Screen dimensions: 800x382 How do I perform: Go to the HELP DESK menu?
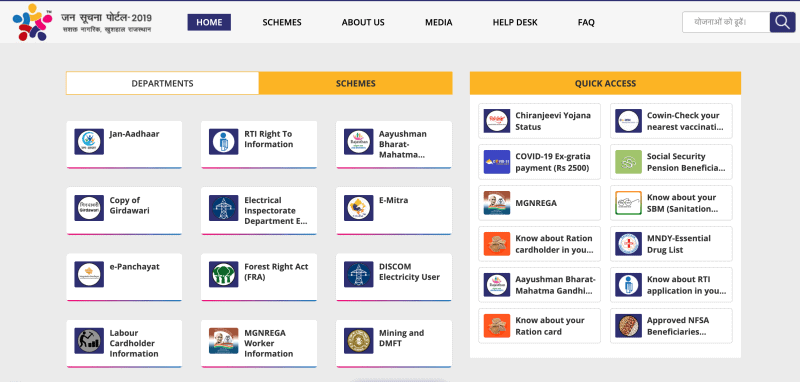point(515,22)
